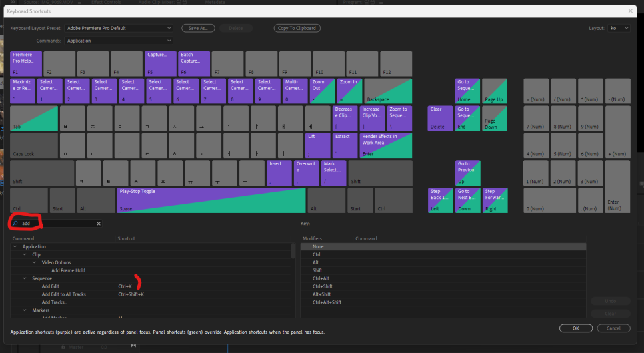Collapse the Sequence tree node
The image size is (644, 353).
(x=25, y=278)
